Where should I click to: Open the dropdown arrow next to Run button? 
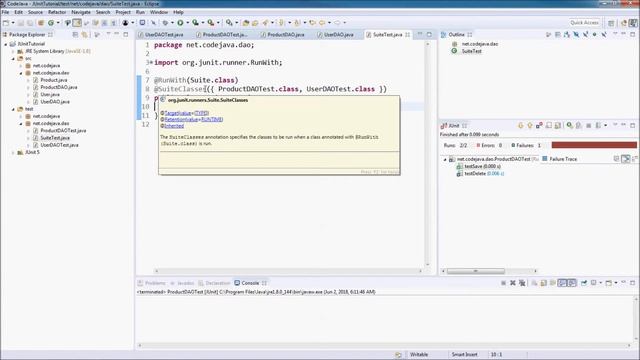click(x=187, y=23)
